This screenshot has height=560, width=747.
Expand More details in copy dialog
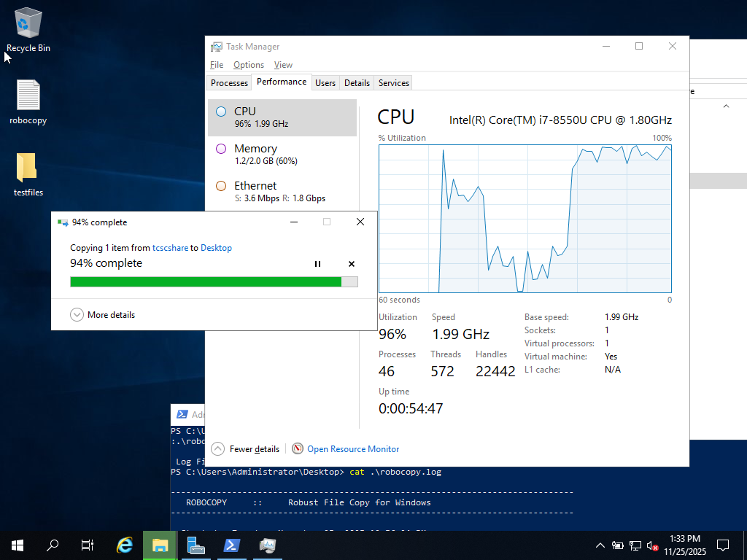[103, 315]
